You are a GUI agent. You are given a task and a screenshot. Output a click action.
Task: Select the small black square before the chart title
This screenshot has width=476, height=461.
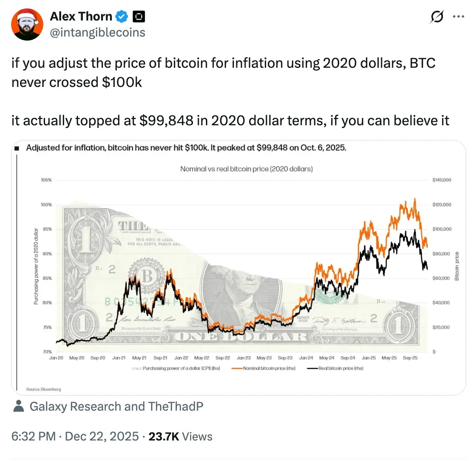[x=16, y=147]
